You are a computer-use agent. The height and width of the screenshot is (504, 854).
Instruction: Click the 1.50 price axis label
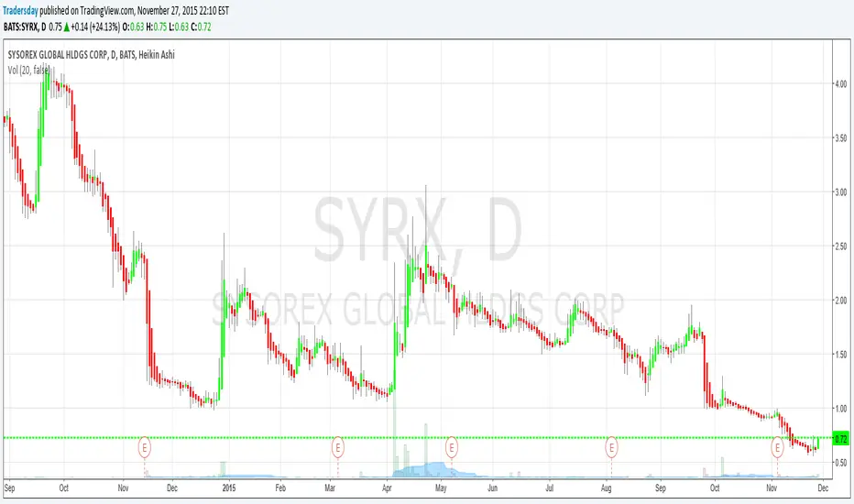[840, 354]
